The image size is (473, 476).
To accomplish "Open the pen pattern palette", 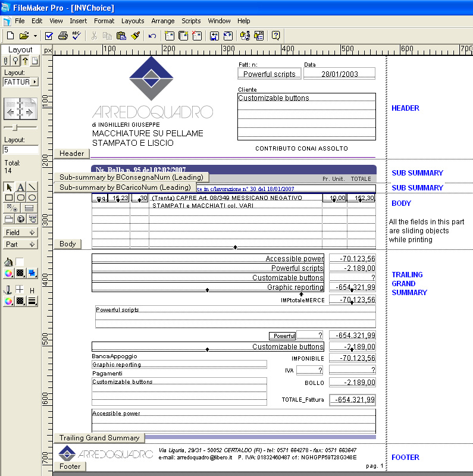I will click(20, 301).
